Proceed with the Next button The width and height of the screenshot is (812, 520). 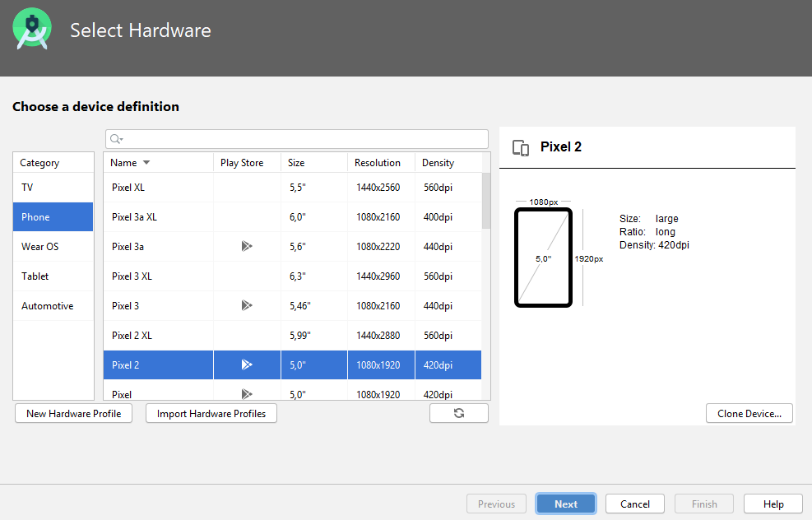566,504
